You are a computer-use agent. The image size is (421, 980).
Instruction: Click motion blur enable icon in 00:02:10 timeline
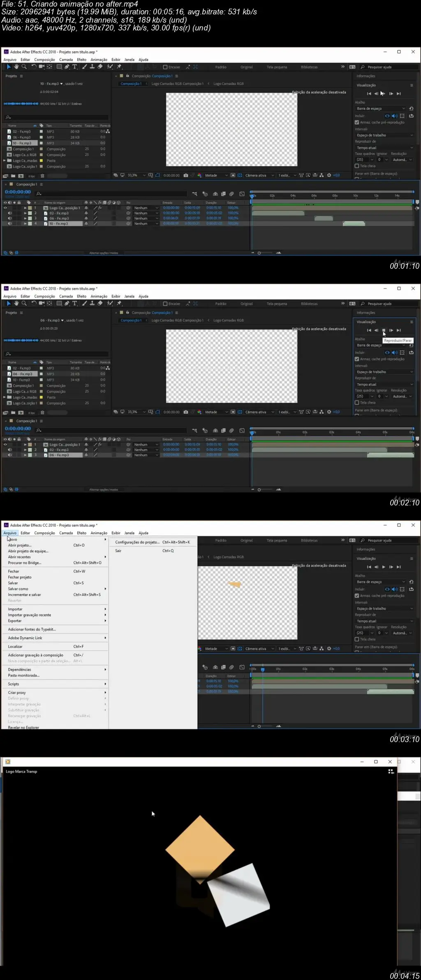[231, 431]
